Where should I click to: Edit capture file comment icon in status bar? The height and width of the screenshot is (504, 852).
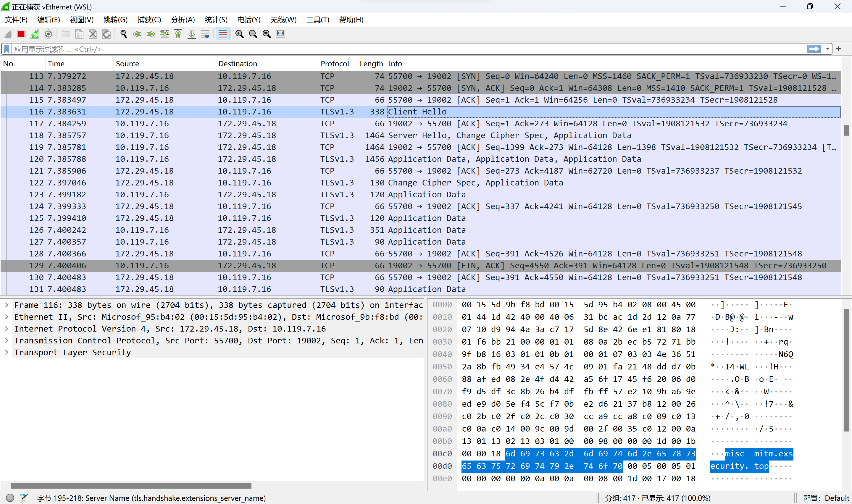tap(23, 498)
